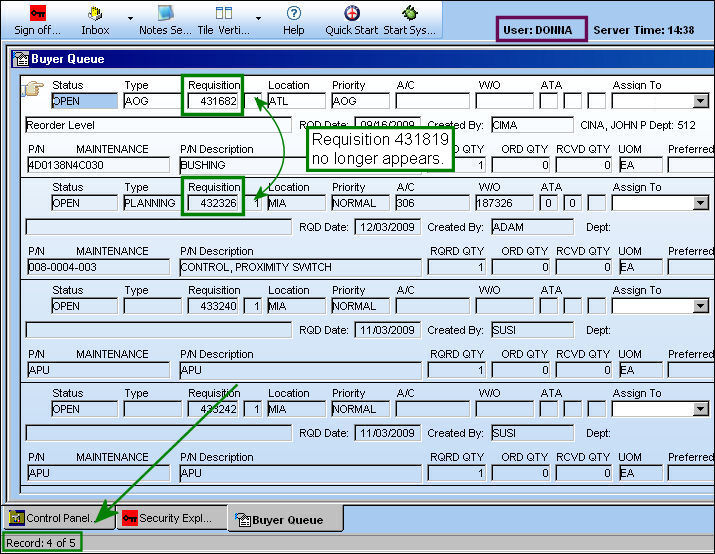Click the requisition field 431682
The height and width of the screenshot is (554, 715).
click(213, 101)
